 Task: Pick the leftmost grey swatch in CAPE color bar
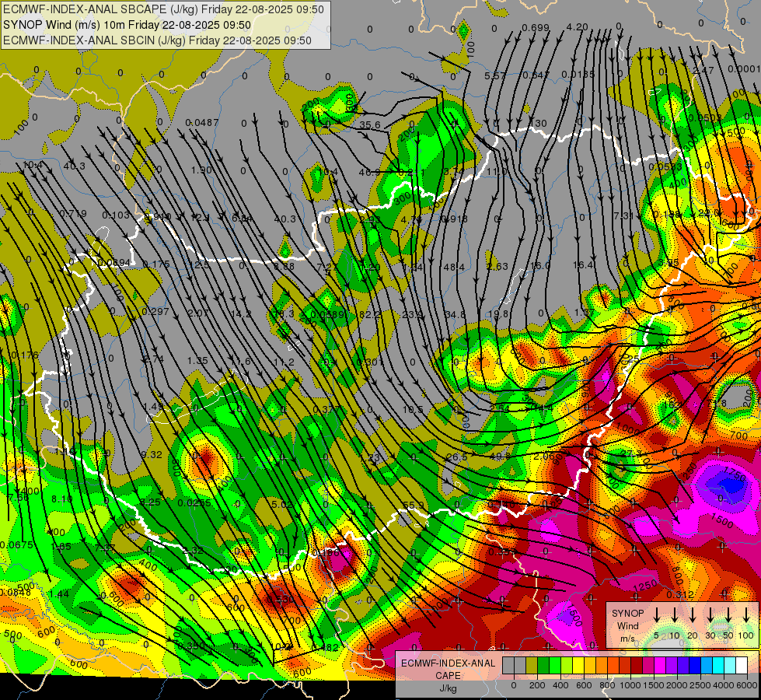point(508,666)
